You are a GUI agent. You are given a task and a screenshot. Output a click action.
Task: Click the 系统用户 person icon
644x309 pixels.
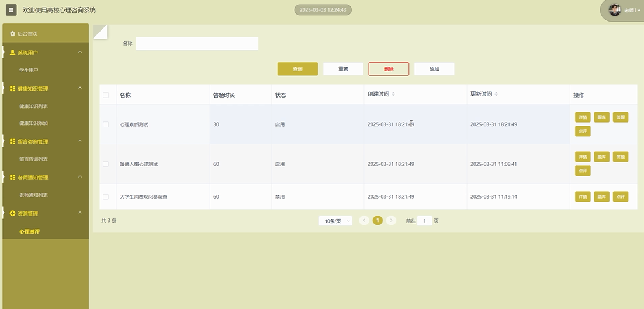(x=13, y=53)
